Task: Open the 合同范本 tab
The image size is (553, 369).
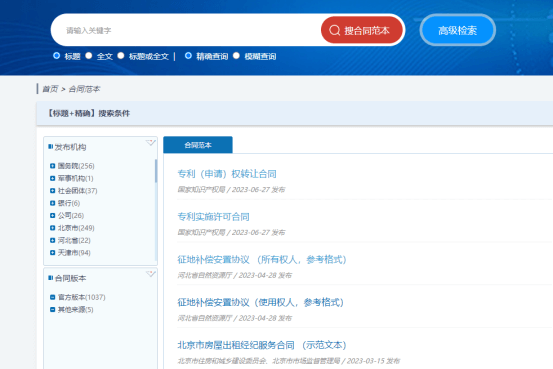Action: [x=198, y=145]
